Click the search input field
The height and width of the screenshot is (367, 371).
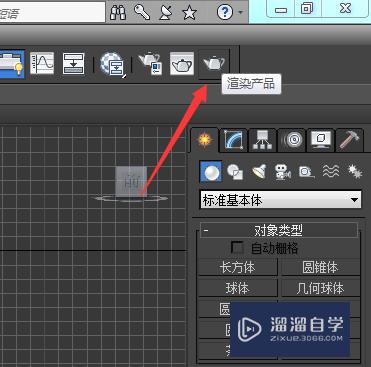(52, 13)
